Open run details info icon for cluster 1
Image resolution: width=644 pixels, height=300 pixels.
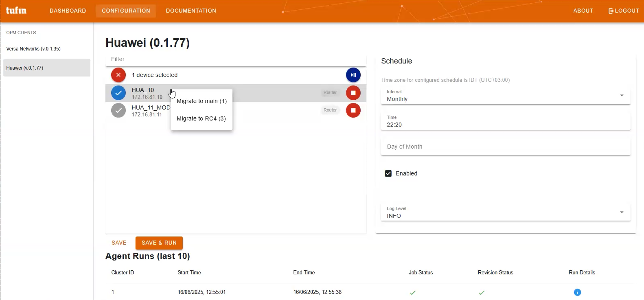click(x=577, y=292)
